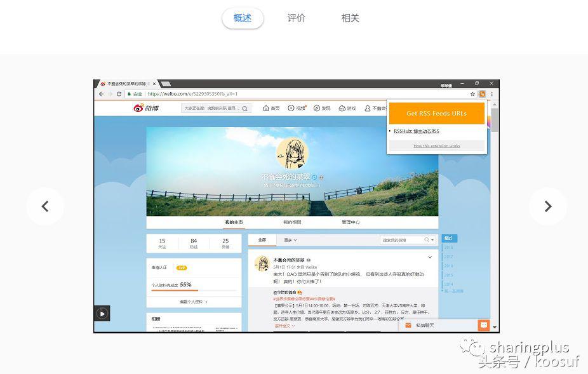Open the RSSHub 博主动态RSS link
The image size is (588, 374).
[416, 131]
